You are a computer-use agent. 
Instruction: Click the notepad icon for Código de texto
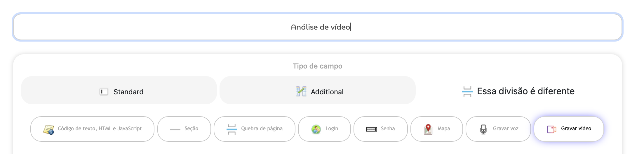48,129
